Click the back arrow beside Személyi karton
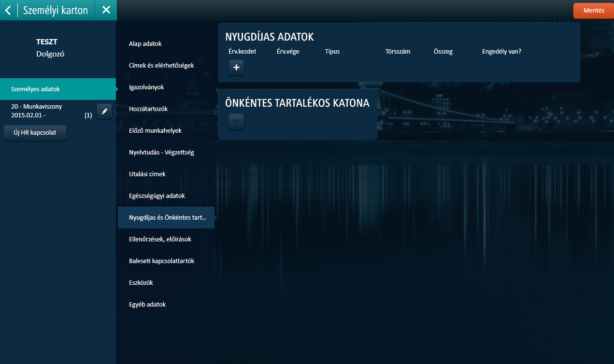This screenshot has height=364, width=614. 8,10
